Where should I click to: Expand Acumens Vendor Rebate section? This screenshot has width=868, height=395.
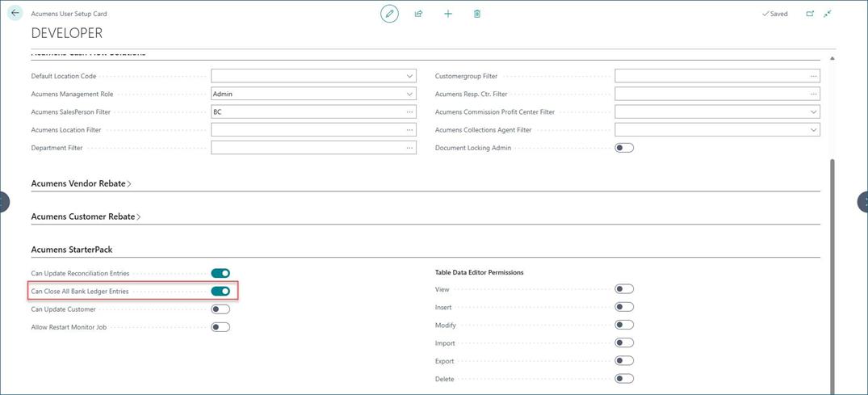(81, 183)
